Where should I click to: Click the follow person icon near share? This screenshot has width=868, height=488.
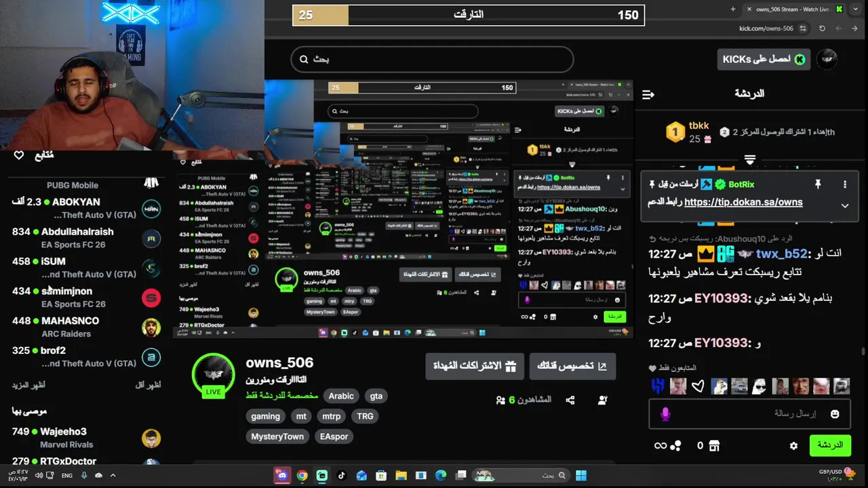[x=602, y=401]
